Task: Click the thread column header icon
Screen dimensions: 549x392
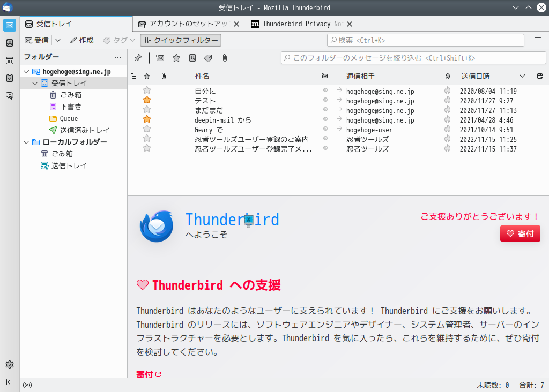Action: pos(133,76)
